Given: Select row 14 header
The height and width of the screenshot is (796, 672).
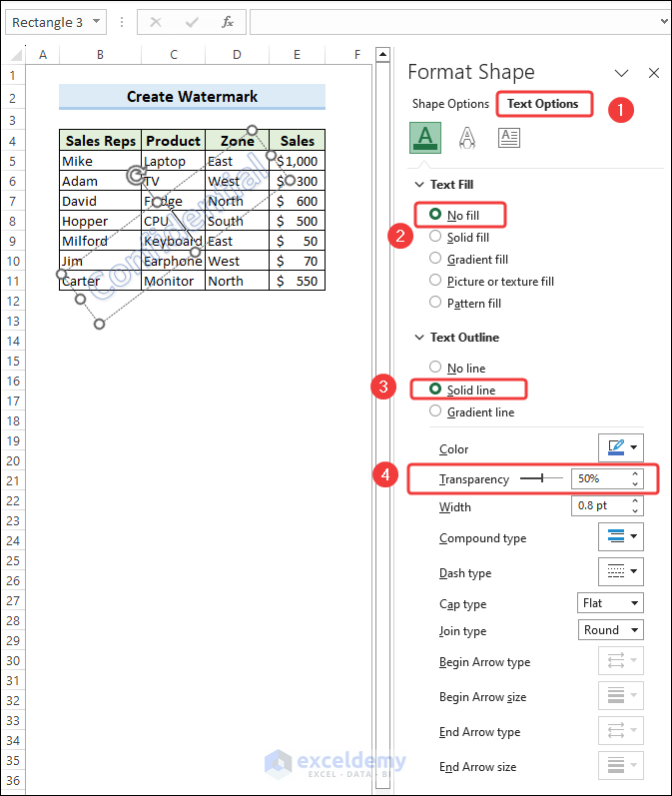Looking at the screenshot, I should 13,342.
